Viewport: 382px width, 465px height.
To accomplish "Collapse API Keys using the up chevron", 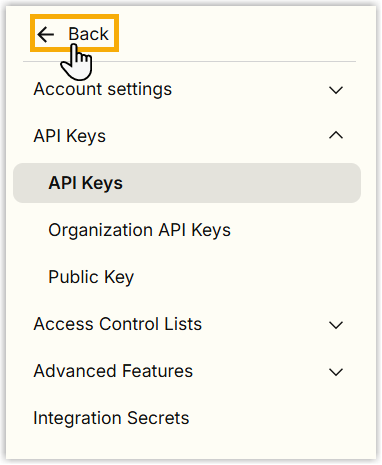I will point(336,135).
